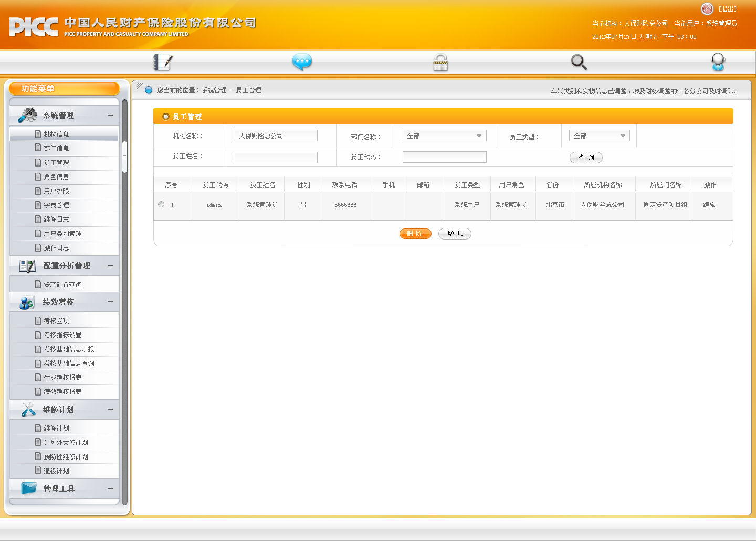Open 绩效考核报表 menu item

click(62, 392)
